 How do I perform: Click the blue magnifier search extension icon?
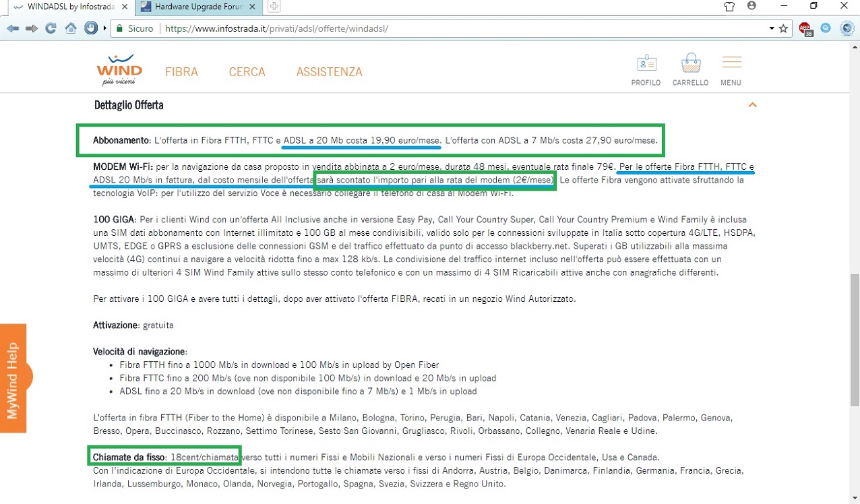[x=826, y=29]
